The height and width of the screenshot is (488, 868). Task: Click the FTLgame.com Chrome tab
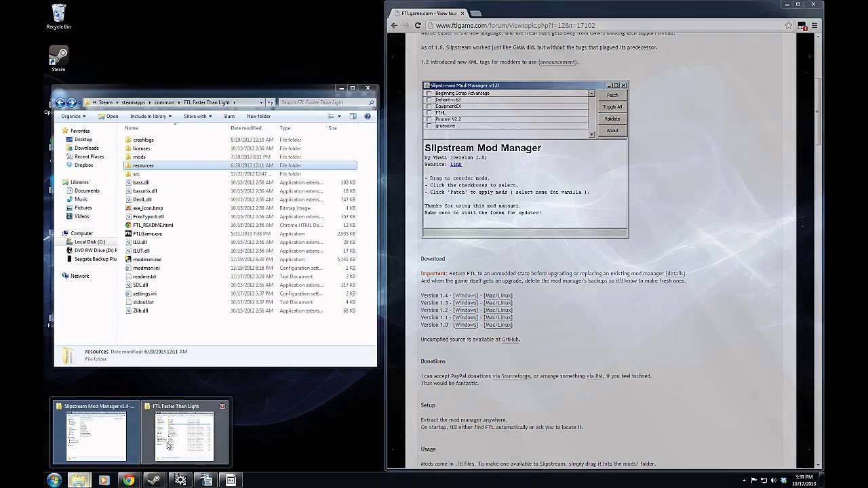coord(429,13)
